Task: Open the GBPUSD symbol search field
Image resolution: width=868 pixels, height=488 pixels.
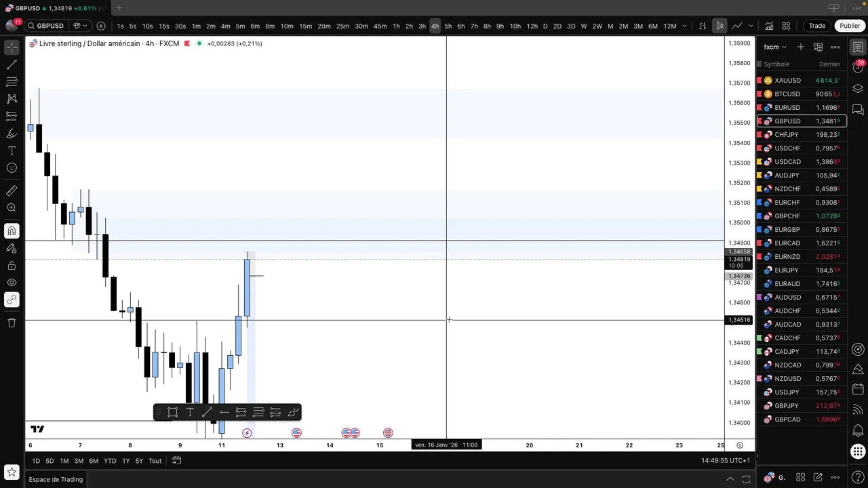Action: 46,26
